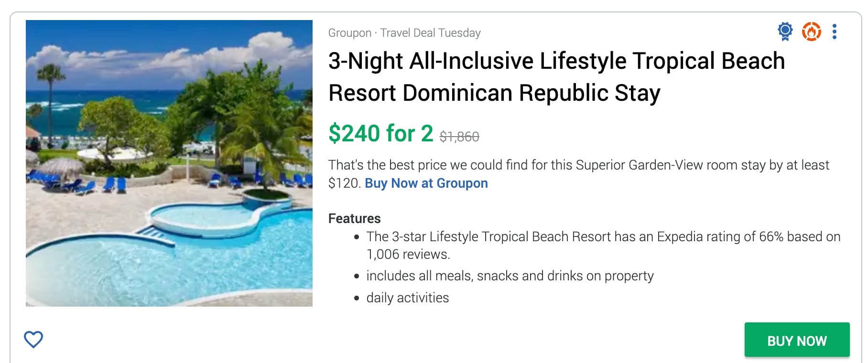Click the crossed-out $1,860 original price
Screen dimensions: 868x363
459,137
